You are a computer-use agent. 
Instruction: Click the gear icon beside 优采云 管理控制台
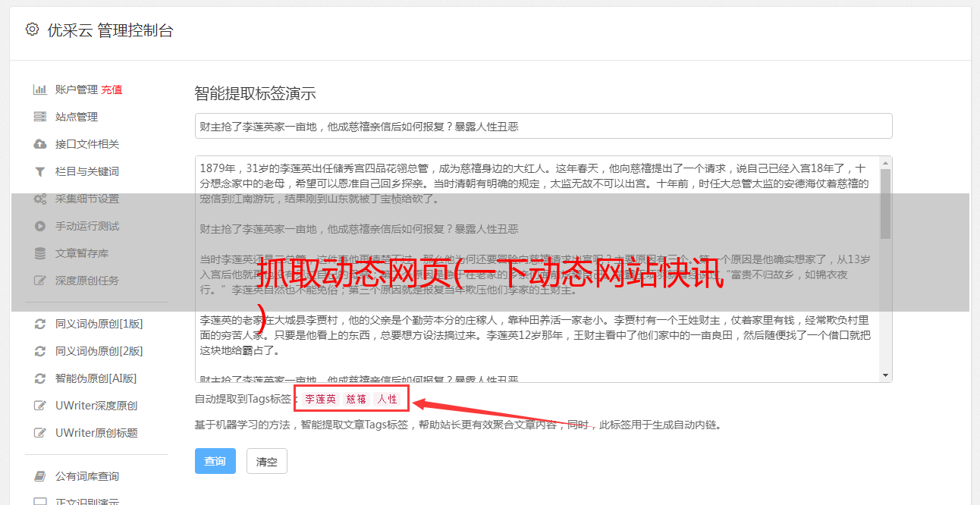(x=32, y=30)
